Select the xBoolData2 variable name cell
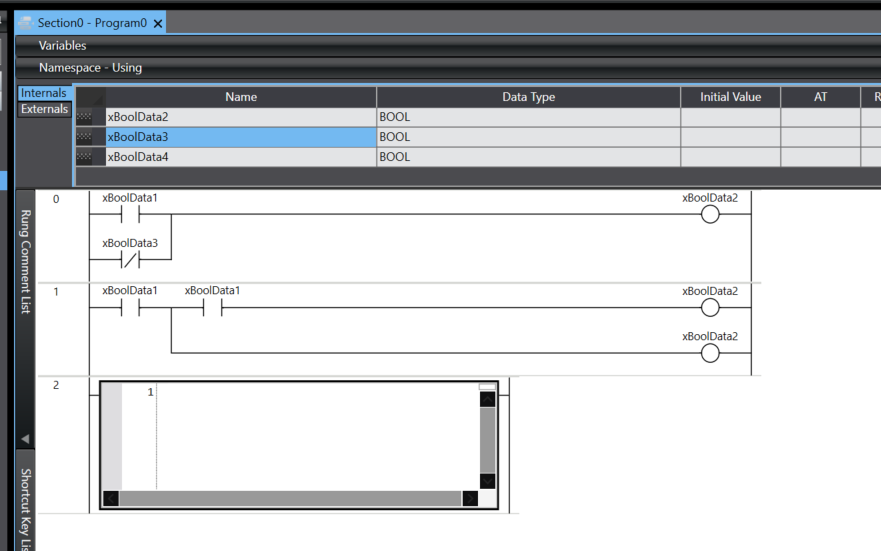 point(241,117)
